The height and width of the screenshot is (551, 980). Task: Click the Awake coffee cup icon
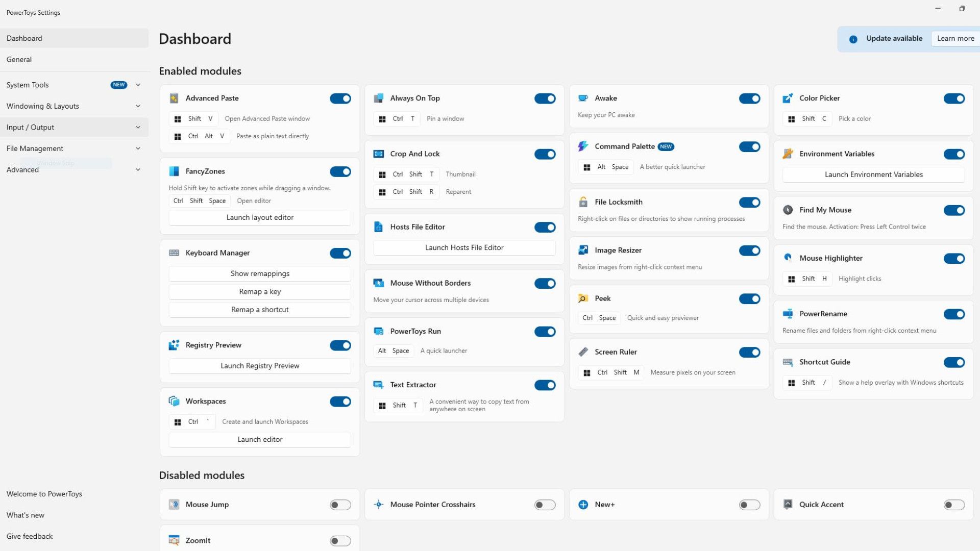pyautogui.click(x=583, y=98)
